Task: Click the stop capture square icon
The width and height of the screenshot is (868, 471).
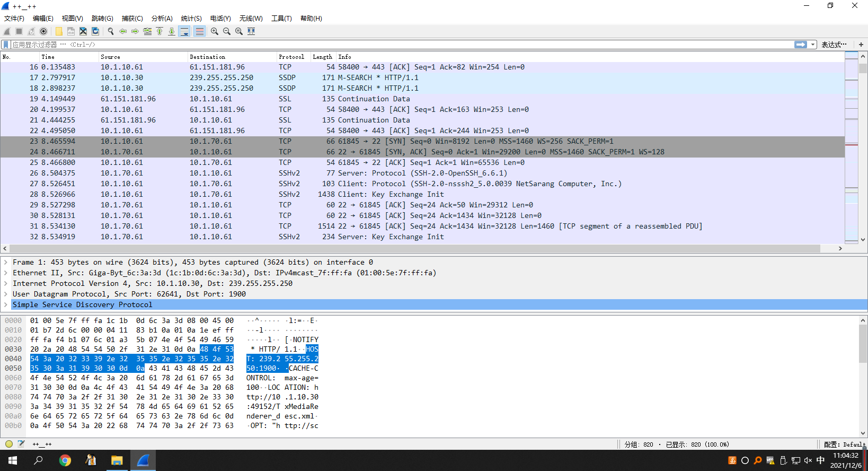Action: (19, 31)
